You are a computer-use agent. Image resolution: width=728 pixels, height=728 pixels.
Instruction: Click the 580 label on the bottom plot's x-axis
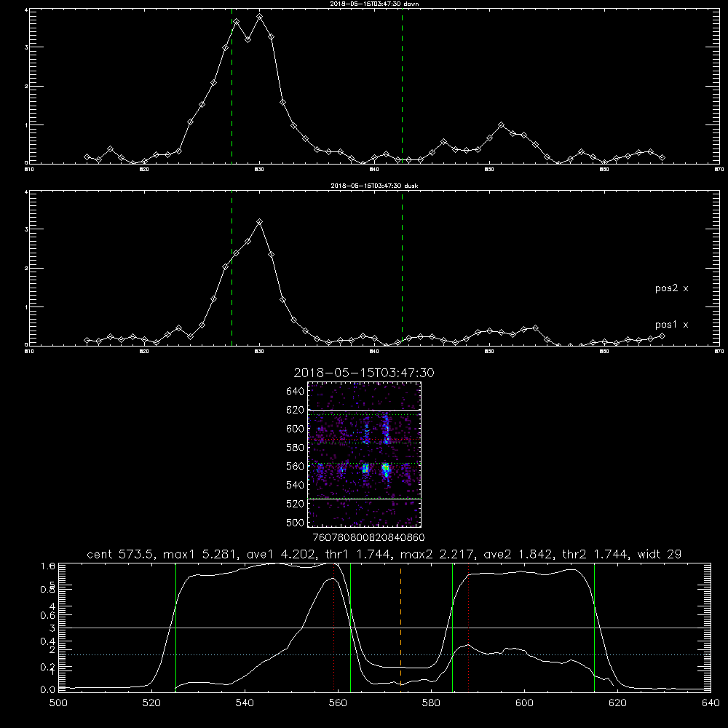click(x=431, y=703)
